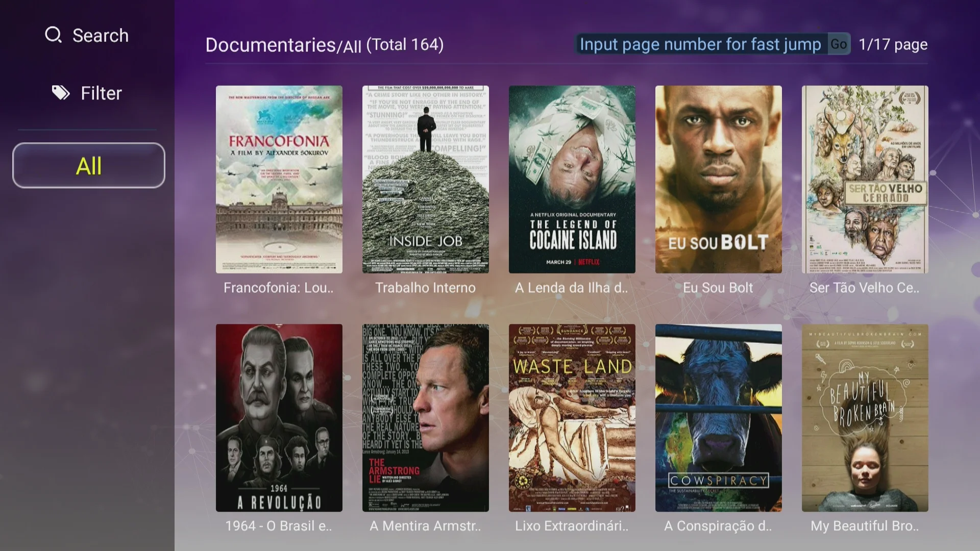Select the title 'A Mentira Armstr..'
The image size is (980, 551).
click(x=425, y=526)
